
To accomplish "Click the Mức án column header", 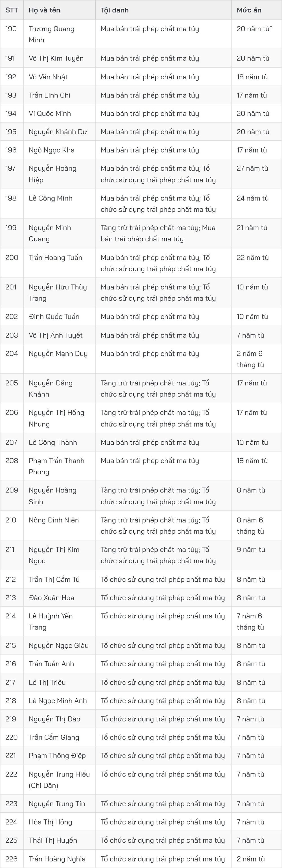I will tap(249, 10).
